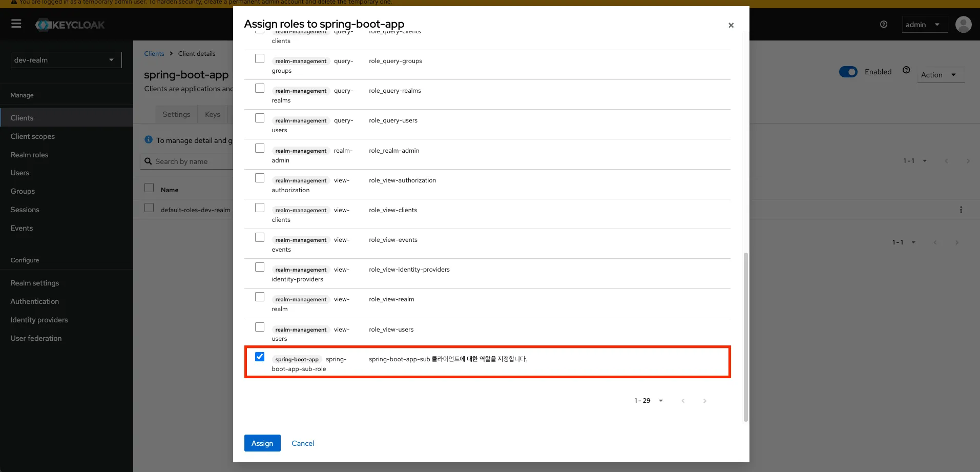Screen dimensions: 980x472
Task: Open Clients in the sidebar
Action: click(67, 118)
